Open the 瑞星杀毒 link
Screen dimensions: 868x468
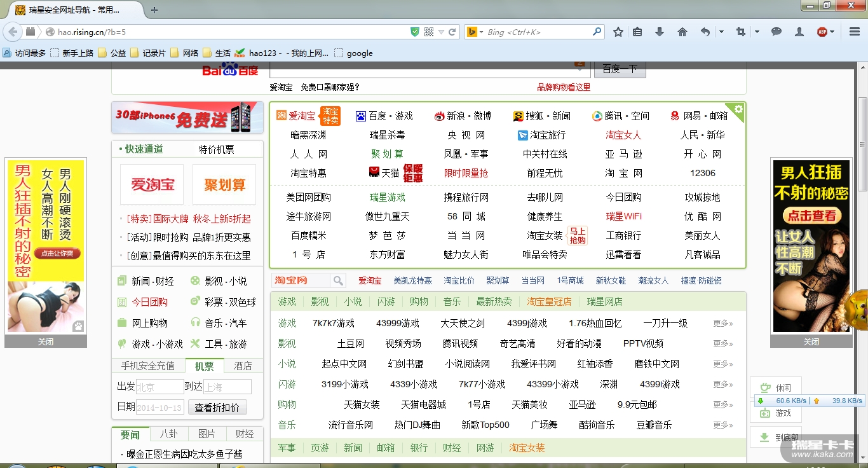pyautogui.click(x=387, y=135)
